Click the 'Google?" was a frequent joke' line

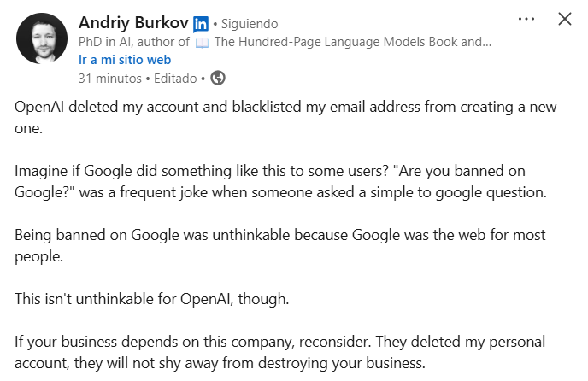click(x=280, y=192)
